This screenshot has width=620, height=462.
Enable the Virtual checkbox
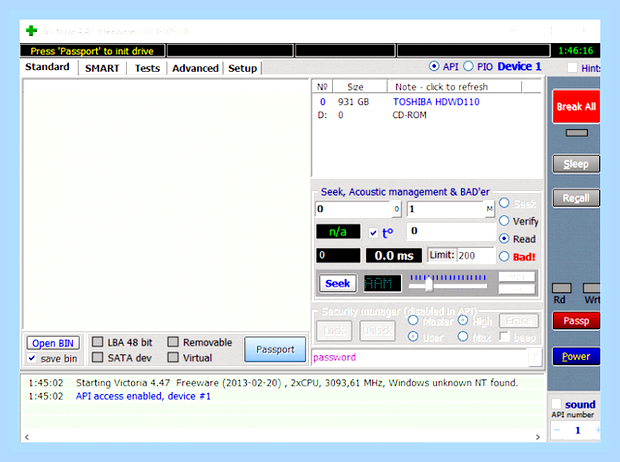[x=173, y=357]
